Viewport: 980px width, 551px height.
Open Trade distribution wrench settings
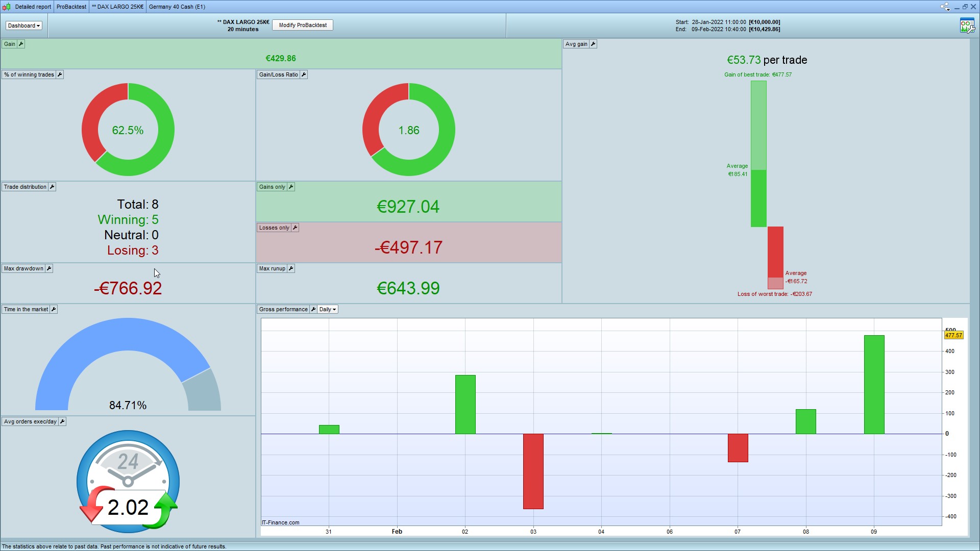[52, 187]
